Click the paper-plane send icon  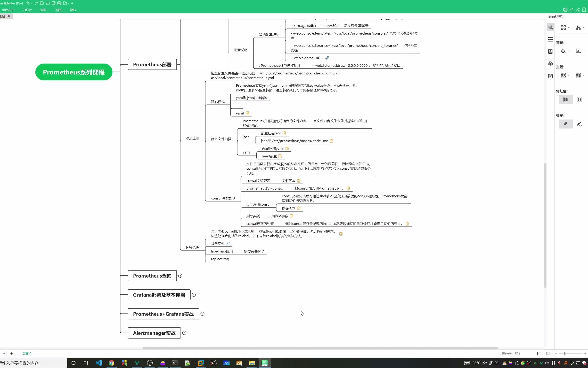pos(571,10)
